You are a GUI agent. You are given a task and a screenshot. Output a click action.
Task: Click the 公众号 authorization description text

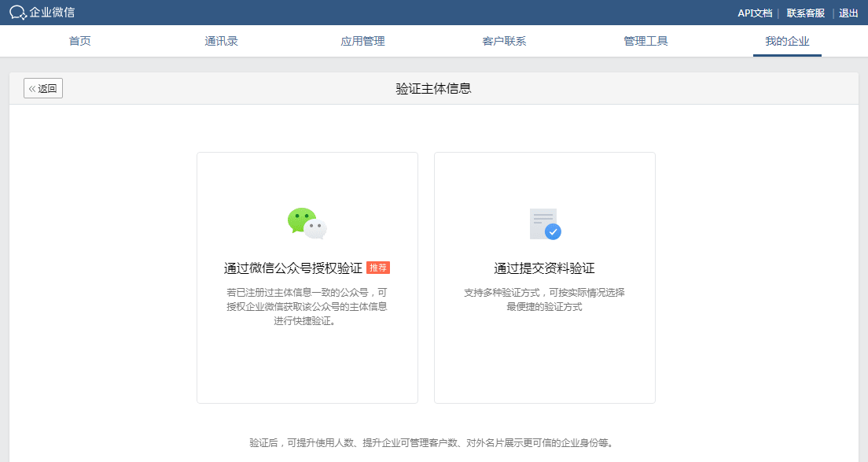pyautogui.click(x=307, y=307)
